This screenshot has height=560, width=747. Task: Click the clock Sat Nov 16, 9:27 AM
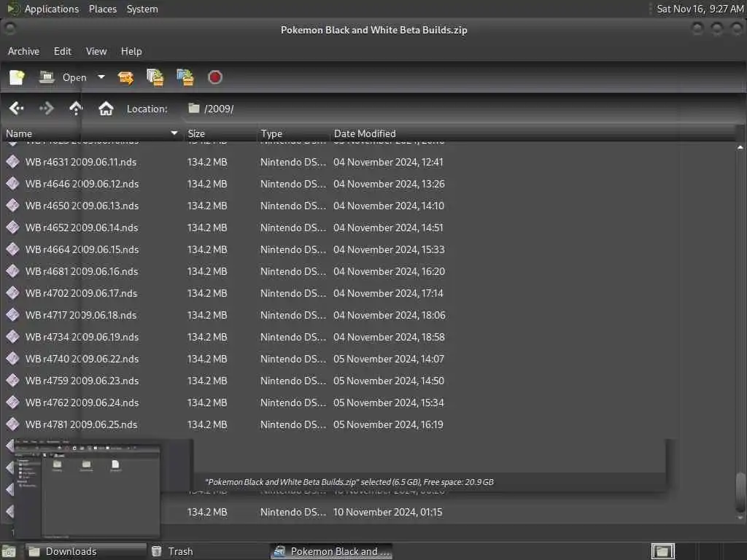[x=700, y=9]
